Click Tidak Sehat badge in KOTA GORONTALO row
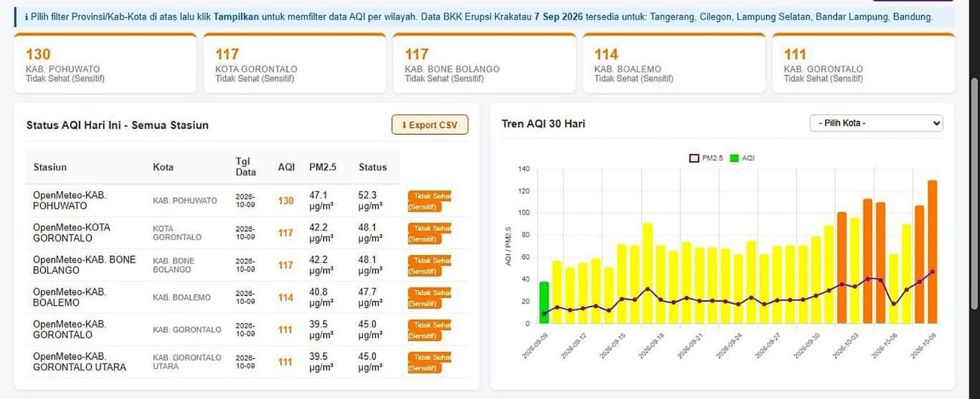The width and height of the screenshot is (980, 399). 430,234
